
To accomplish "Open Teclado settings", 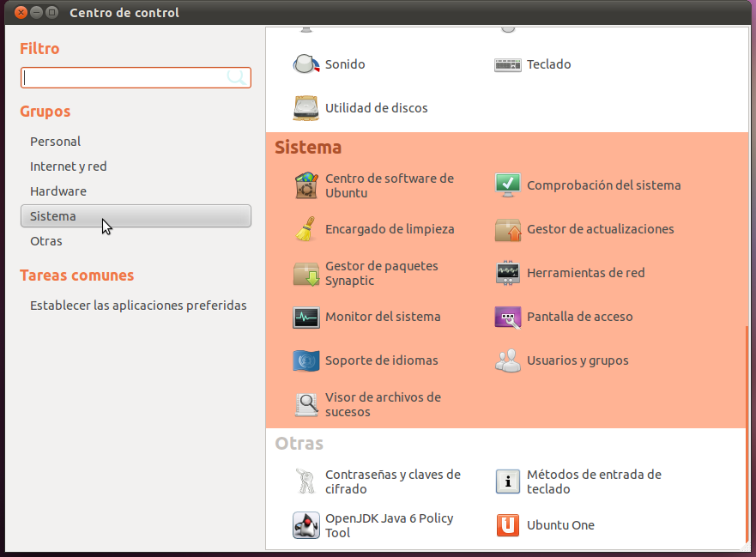I will pos(548,64).
